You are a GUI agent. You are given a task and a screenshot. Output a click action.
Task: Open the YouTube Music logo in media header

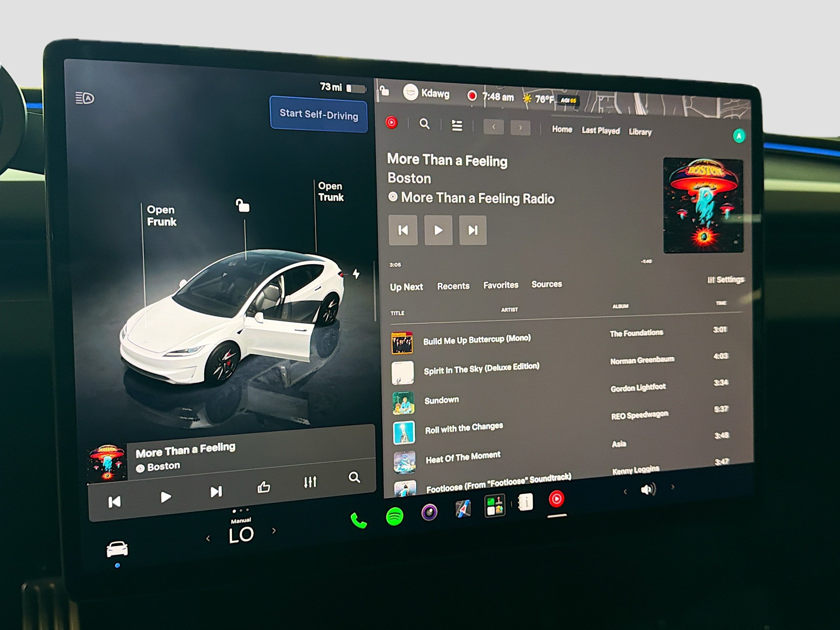point(391,122)
